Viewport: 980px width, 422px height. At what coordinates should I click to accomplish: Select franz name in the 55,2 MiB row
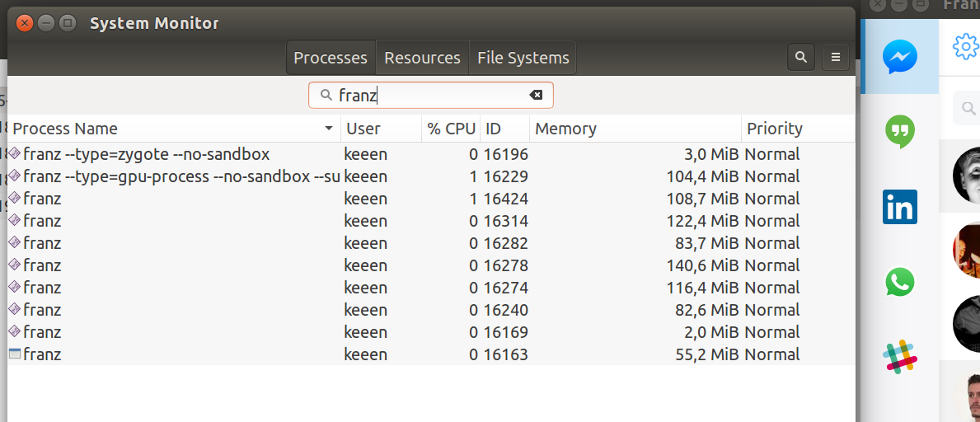(x=42, y=354)
